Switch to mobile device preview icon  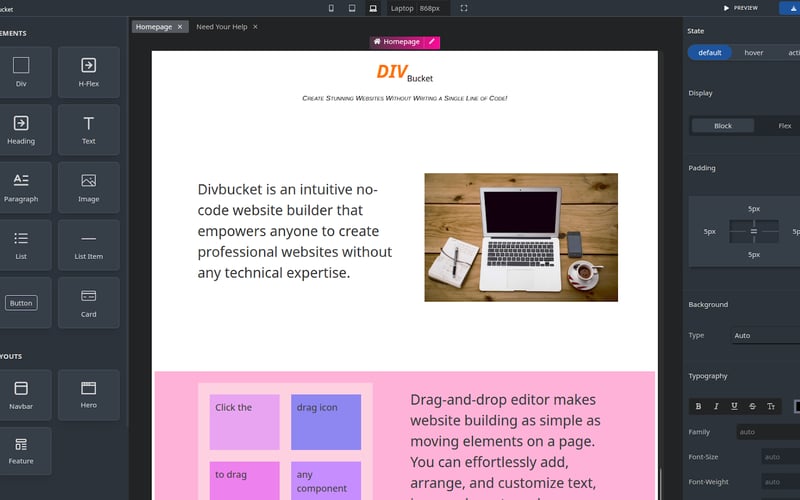pos(331,8)
